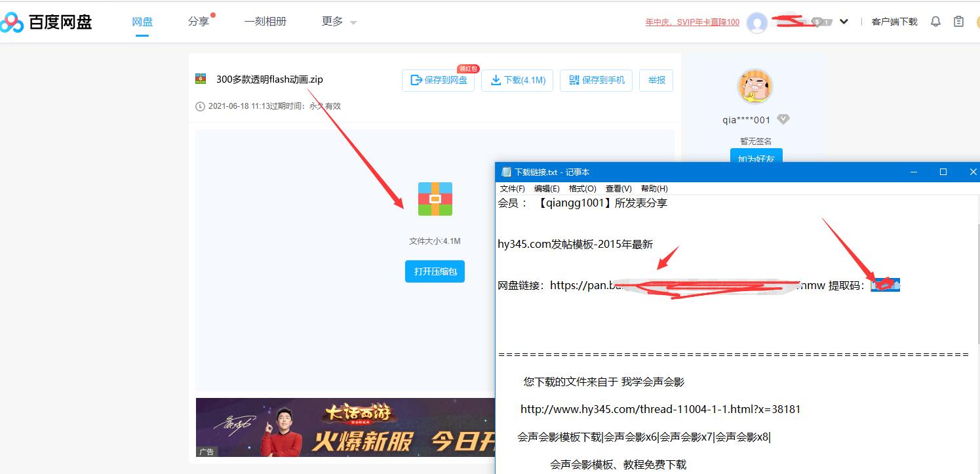Click the 举报 report button
This screenshot has width=980, height=474.
(656, 80)
